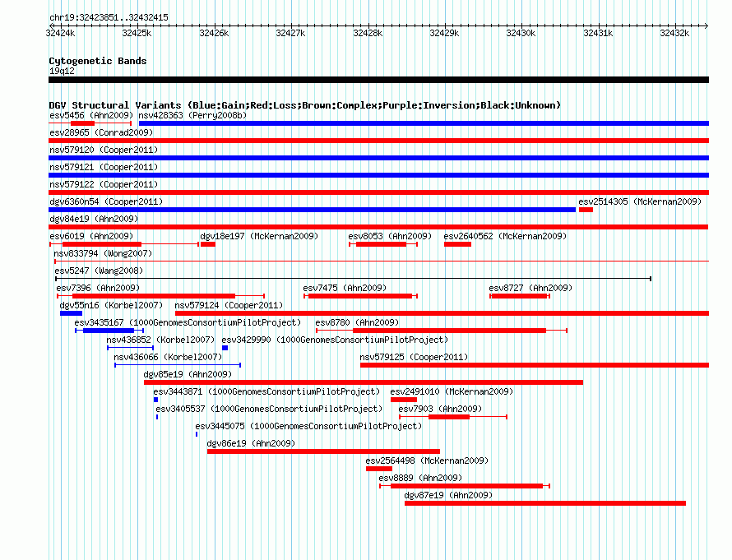
Task: Open variant esv3435167 (1000GenomesConsortiumPilotProject) label
Action: [188, 322]
